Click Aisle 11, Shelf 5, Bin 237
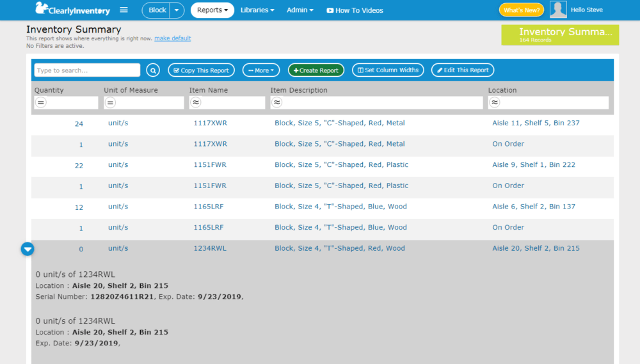 [536, 123]
